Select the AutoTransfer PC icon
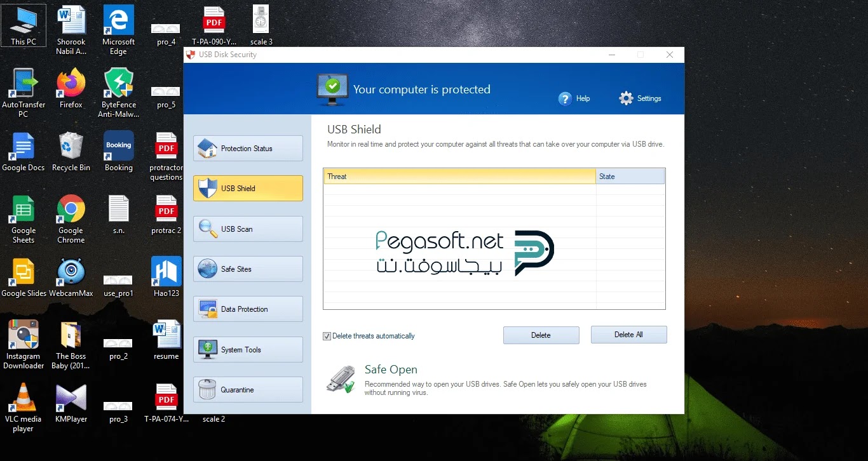 pyautogui.click(x=24, y=93)
